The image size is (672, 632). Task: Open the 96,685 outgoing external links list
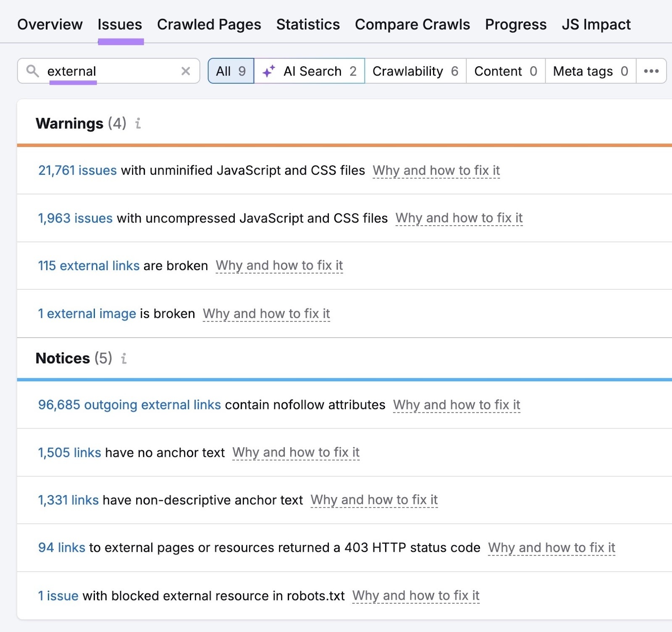[x=129, y=405]
